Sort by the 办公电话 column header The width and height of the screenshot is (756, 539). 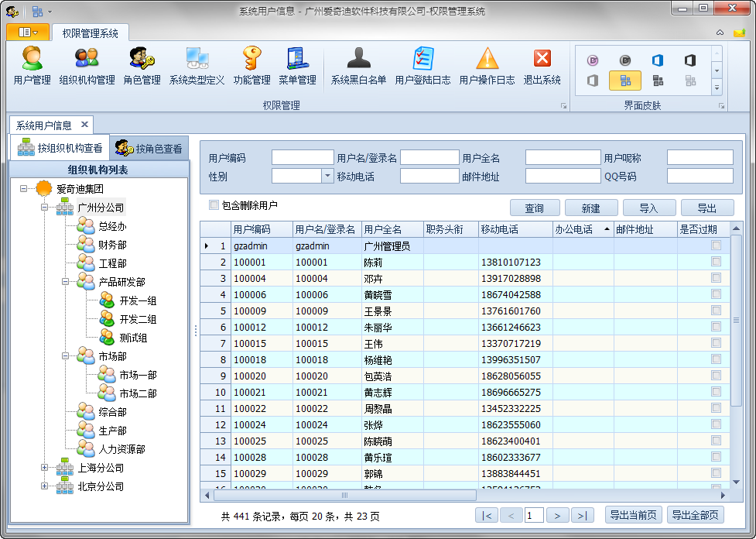pos(583,230)
